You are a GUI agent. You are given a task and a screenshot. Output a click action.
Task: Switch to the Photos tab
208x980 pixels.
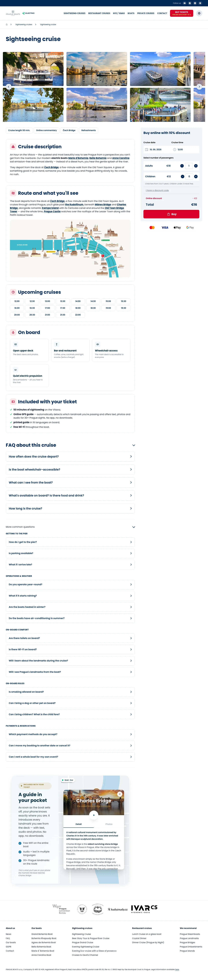click(109, 824)
